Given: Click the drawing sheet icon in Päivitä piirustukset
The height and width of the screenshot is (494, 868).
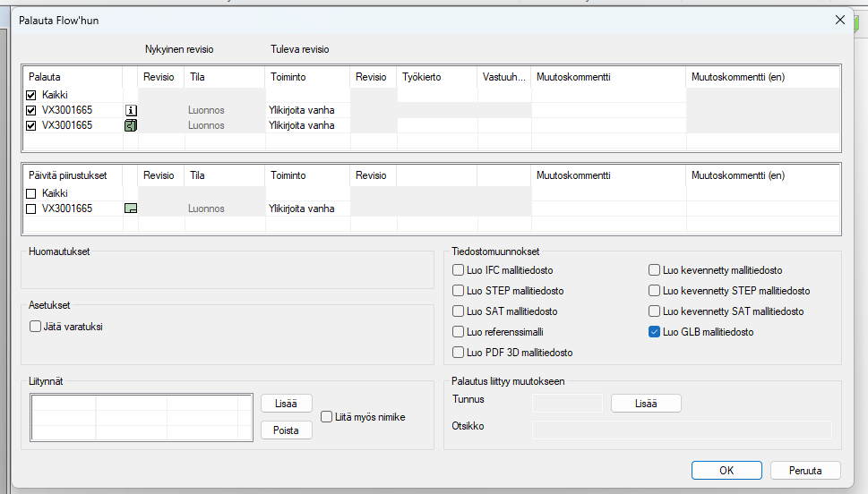Looking at the screenshot, I should click(130, 209).
